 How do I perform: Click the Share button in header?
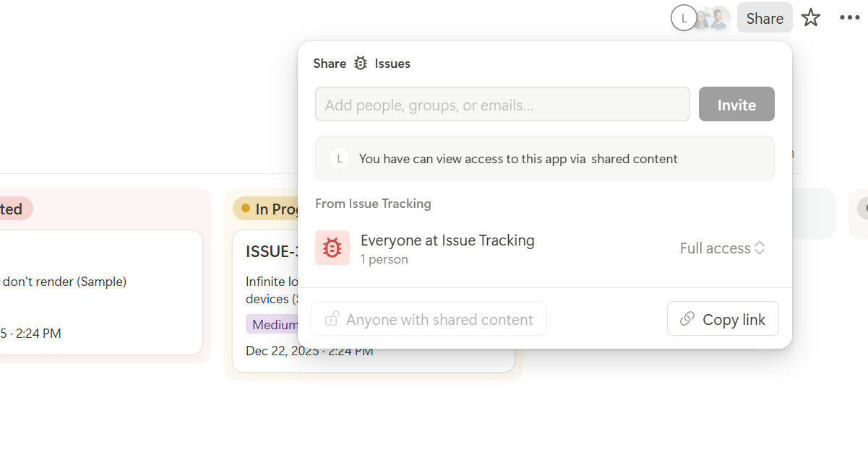765,18
